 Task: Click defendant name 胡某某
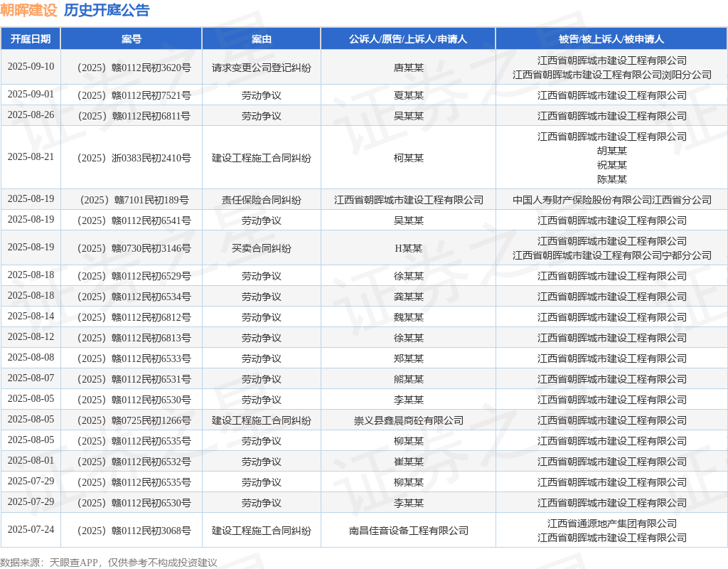(612, 151)
